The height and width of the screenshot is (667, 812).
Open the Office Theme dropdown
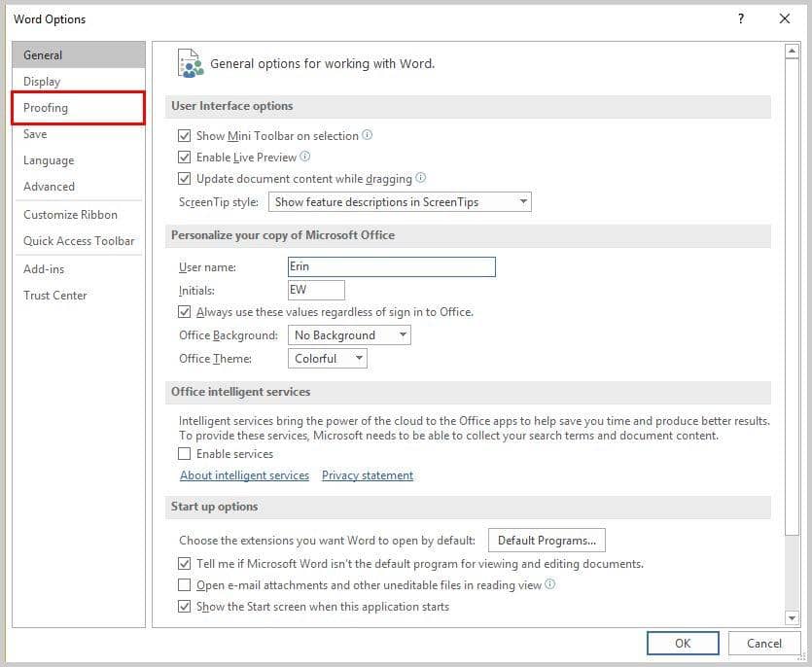point(328,359)
